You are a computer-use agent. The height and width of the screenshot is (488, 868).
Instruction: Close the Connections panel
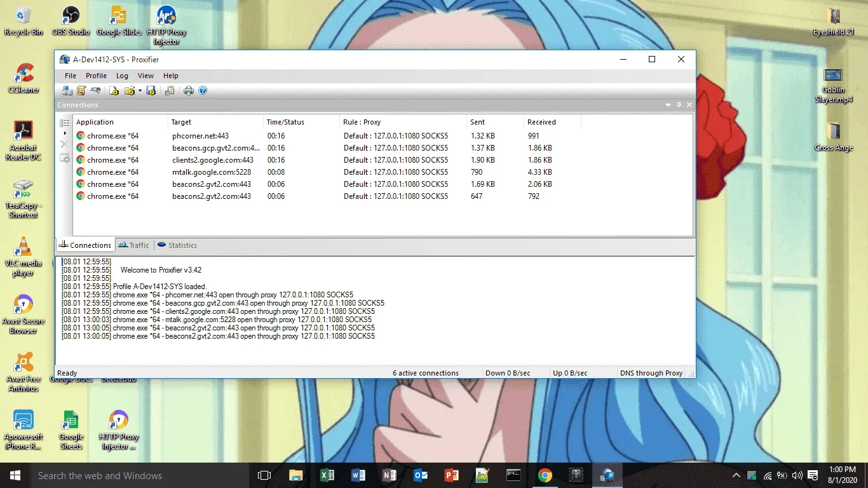click(689, 105)
